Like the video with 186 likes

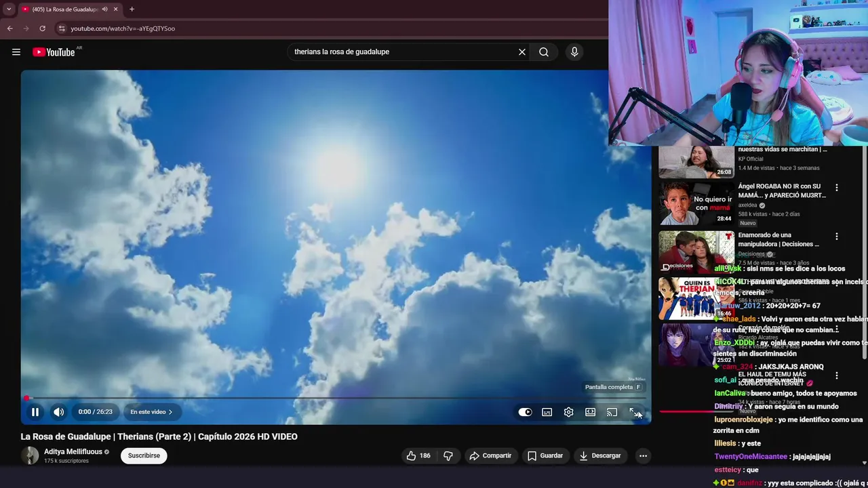point(418,455)
